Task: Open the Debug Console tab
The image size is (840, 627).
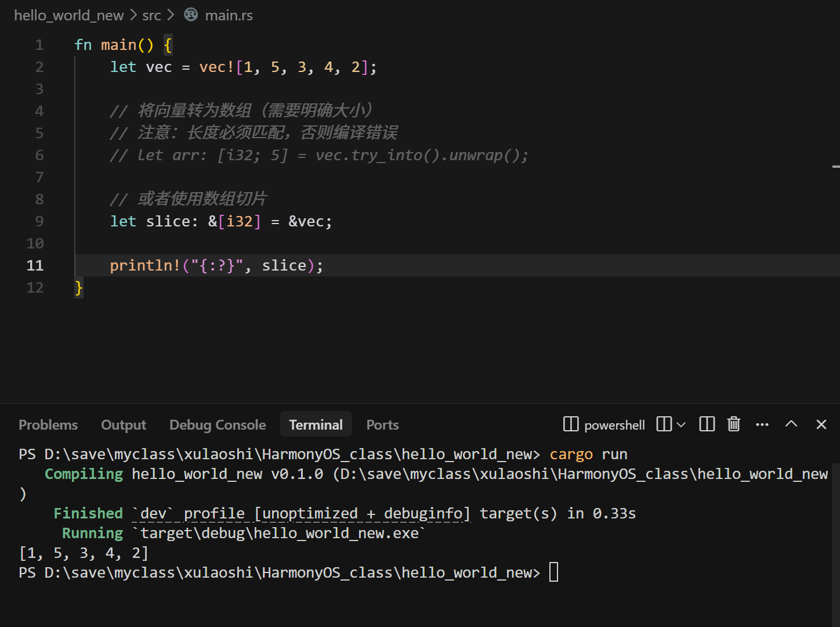Action: click(218, 425)
